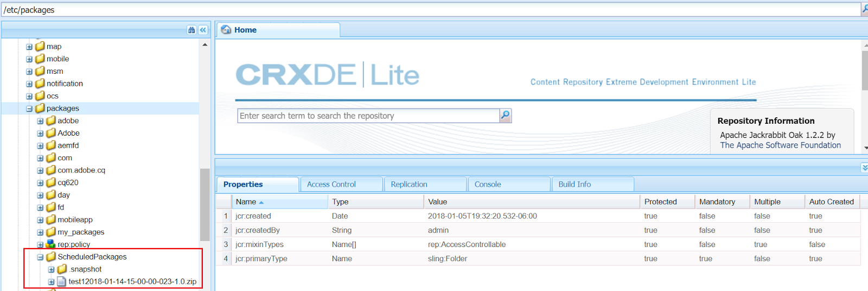Click the admin value cell
Viewport: 868px width, 291px height.
438,230
